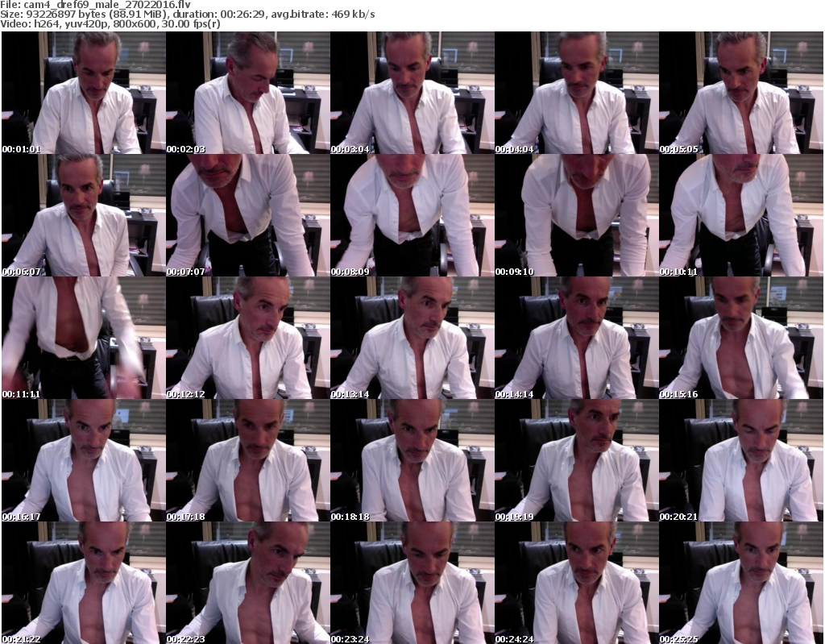Screen dimensions: 825x644
Task: Open the frame at 00:09:10
Action: pos(577,215)
